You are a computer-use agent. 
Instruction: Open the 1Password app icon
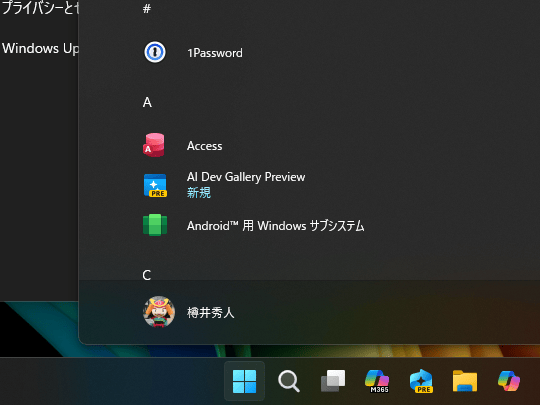155,52
